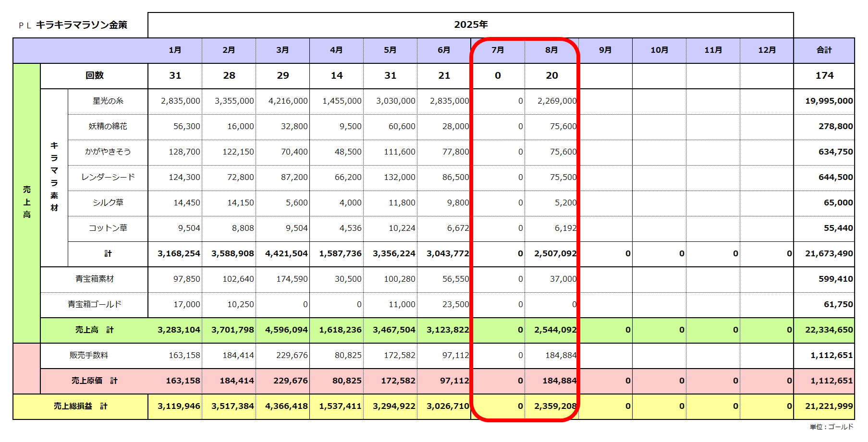
Task: Select the grand total 21,221,999 cell
Action: (x=829, y=406)
